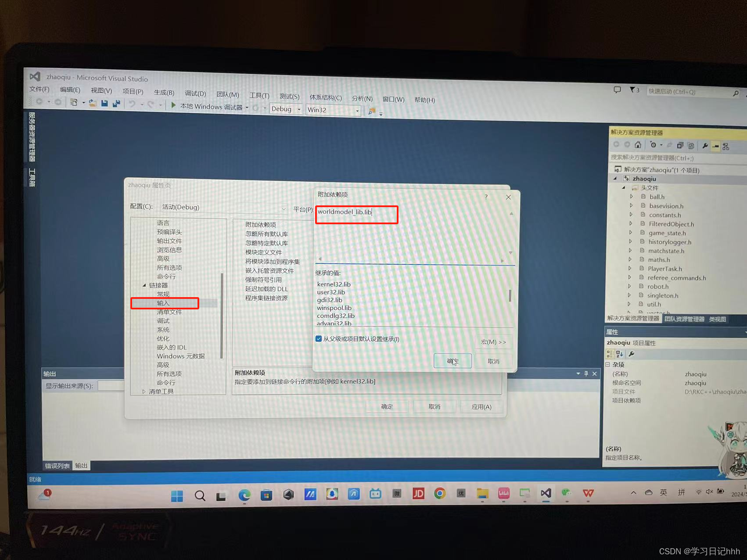The image size is (747, 560).
Task: Click Preview Selected Items icon in Solution Explorer
Action: (715, 146)
